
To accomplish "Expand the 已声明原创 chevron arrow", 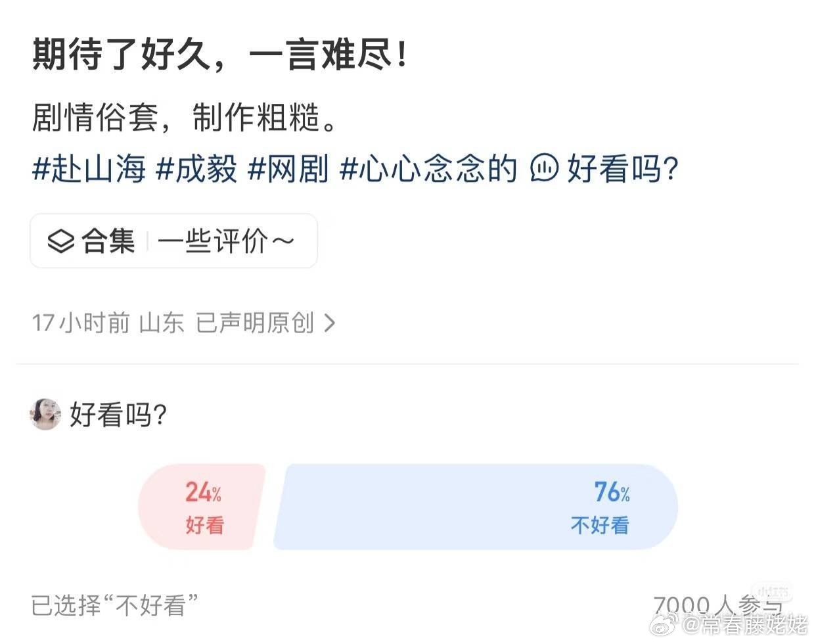I will point(330,323).
